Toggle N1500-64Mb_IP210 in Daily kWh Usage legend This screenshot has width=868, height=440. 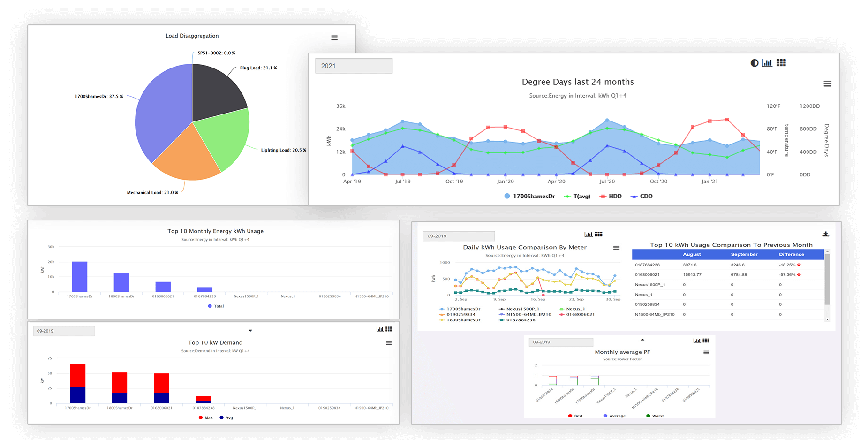pos(525,314)
